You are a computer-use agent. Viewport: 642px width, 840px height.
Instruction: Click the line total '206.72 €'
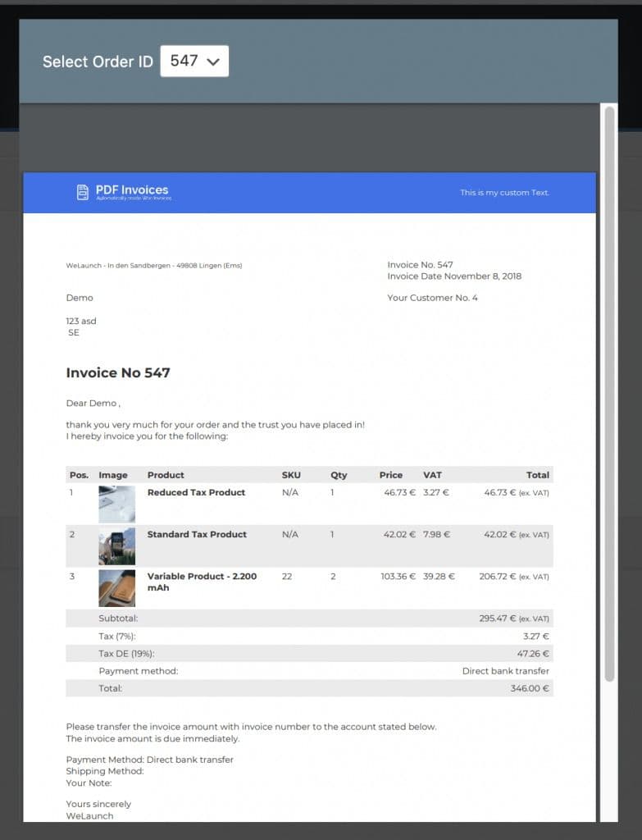click(498, 577)
